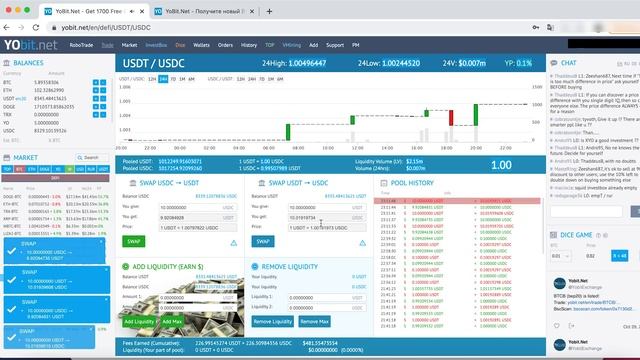Click warning triangle icon in USDC→USDT swap
The height and width of the screenshot is (360, 640).
(233, 243)
